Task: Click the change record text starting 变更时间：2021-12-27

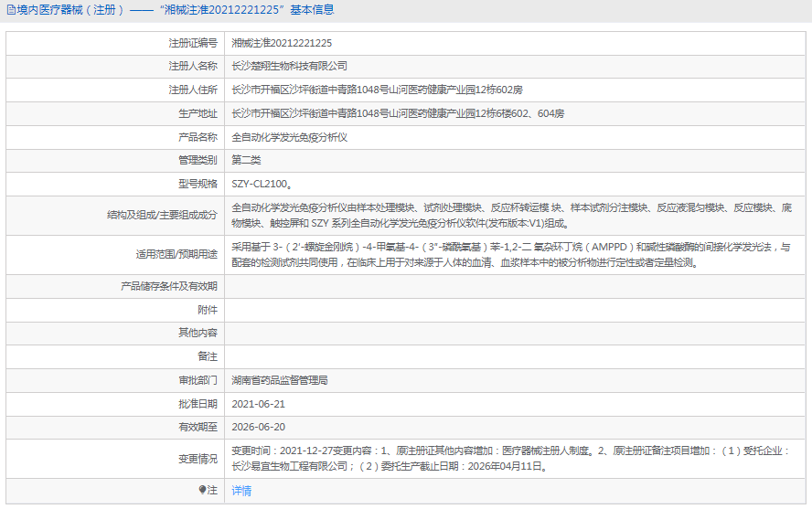Action: click(510, 459)
